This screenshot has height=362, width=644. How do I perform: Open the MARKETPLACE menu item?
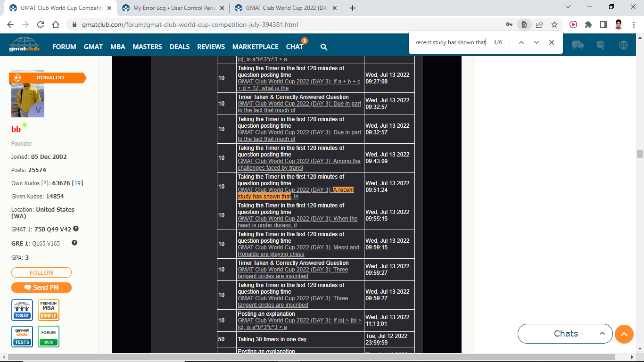click(x=255, y=47)
